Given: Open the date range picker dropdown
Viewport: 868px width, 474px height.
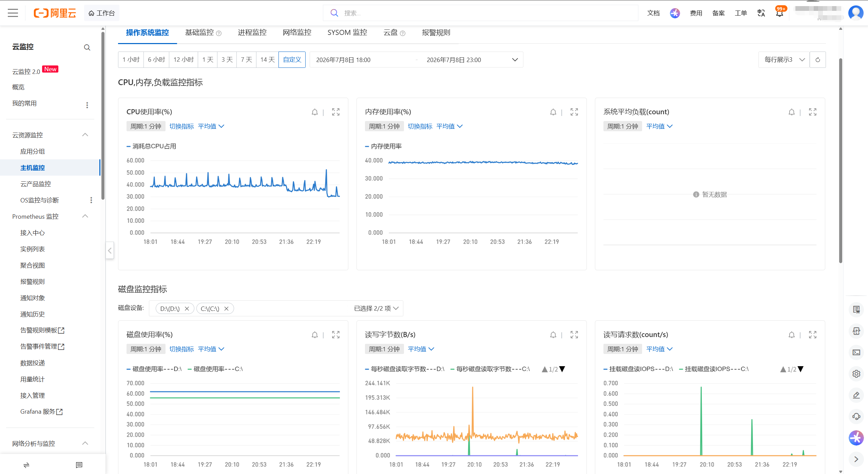Looking at the screenshot, I should click(x=417, y=60).
